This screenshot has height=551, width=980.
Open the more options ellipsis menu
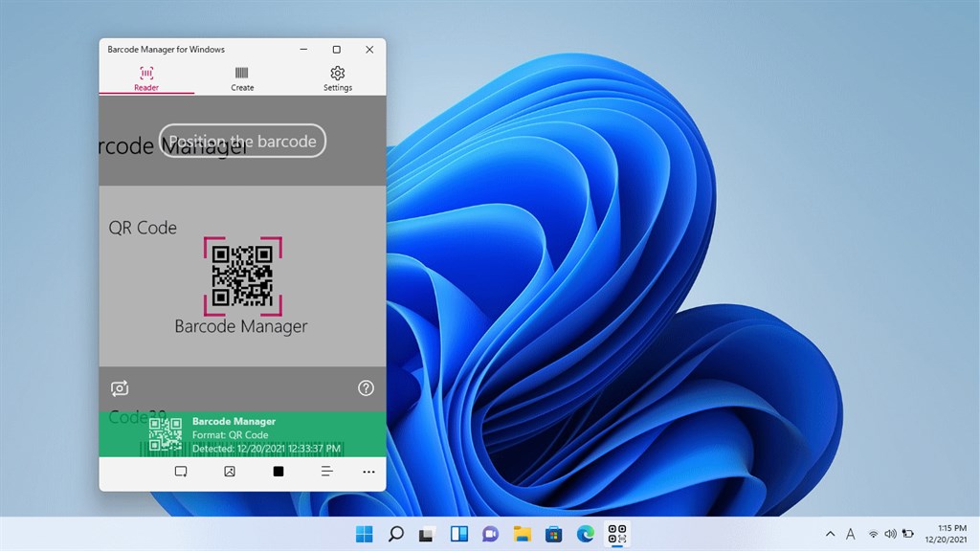pos(368,471)
